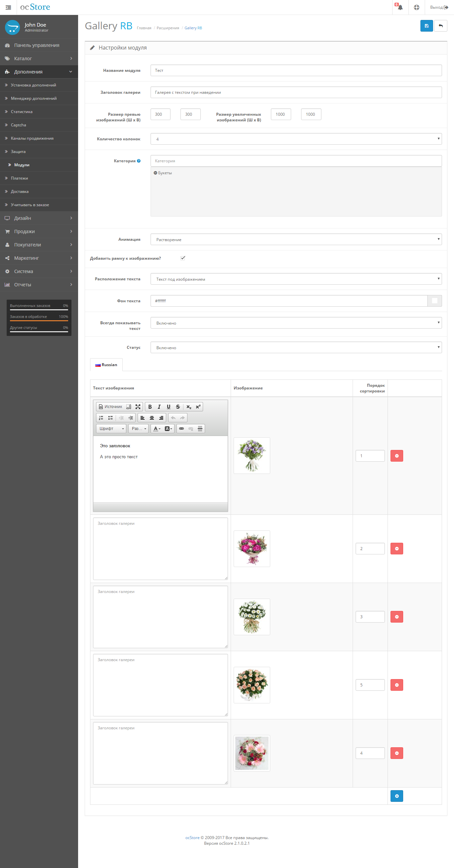Open the support lifebuoy icon

pyautogui.click(x=417, y=7)
